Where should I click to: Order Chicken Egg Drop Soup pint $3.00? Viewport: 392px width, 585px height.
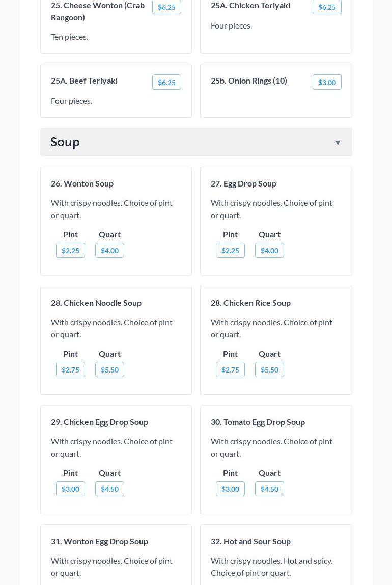click(70, 489)
